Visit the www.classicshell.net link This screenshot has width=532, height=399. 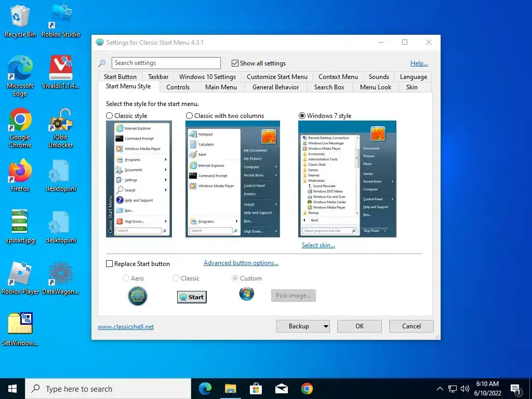(x=126, y=327)
